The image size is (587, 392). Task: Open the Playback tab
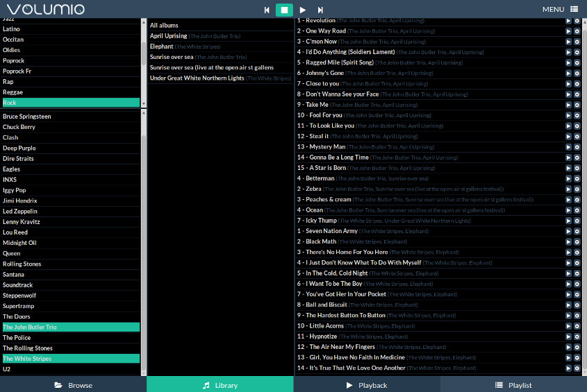pos(367,385)
